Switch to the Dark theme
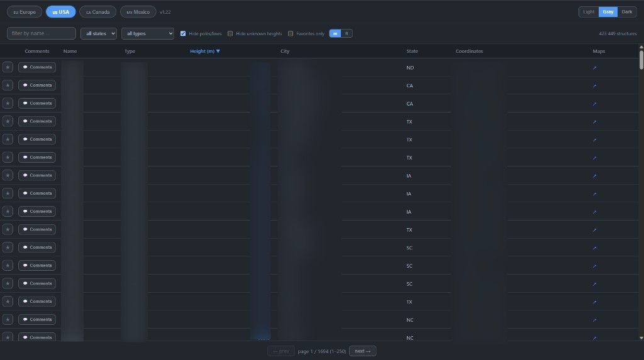 (x=627, y=12)
